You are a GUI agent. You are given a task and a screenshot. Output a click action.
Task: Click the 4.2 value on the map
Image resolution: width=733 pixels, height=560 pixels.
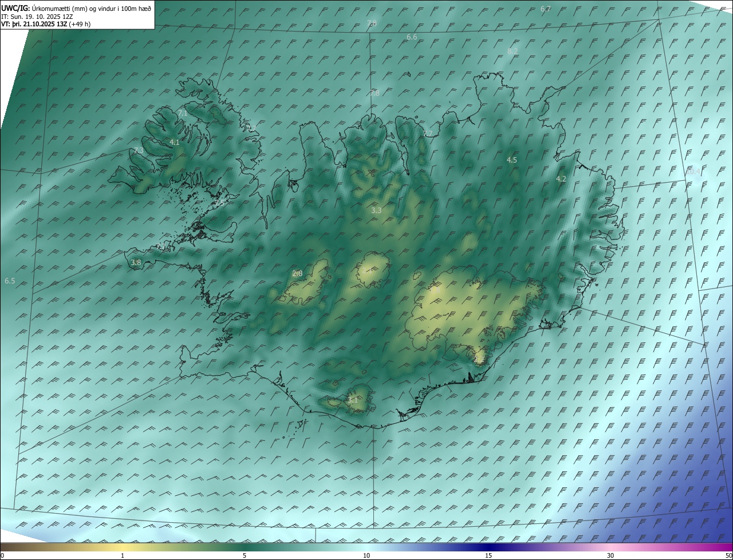pyautogui.click(x=561, y=179)
